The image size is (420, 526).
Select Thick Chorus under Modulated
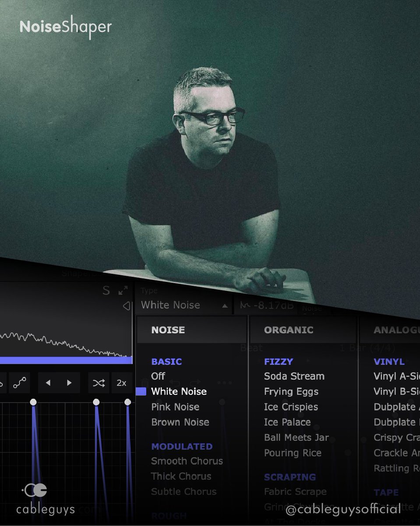coord(181,476)
